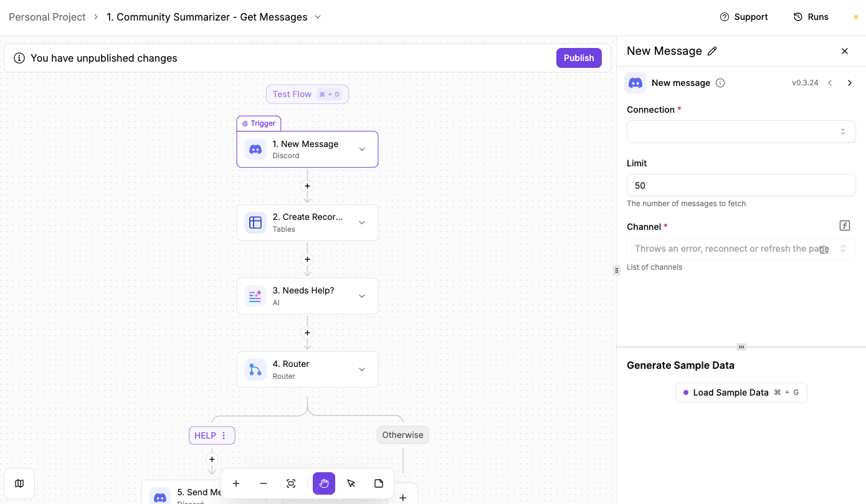Click the AI icon on Needs Help step
866x504 pixels.
255,296
